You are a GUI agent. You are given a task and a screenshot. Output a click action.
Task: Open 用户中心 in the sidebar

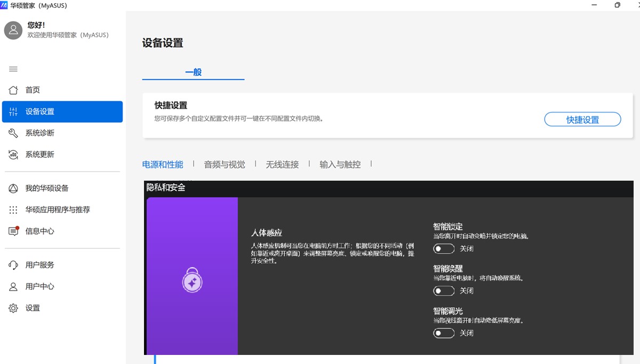click(62, 287)
